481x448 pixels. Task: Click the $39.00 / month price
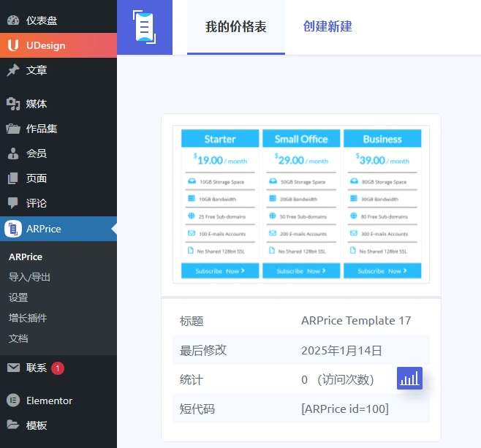click(382, 160)
